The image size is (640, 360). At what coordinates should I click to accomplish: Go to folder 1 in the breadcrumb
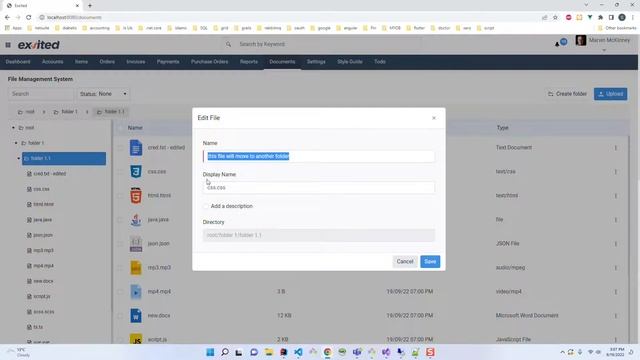coord(65,112)
